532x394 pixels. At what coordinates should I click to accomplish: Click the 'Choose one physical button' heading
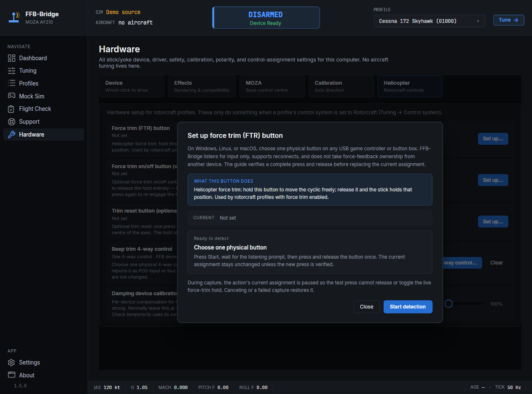(x=230, y=247)
